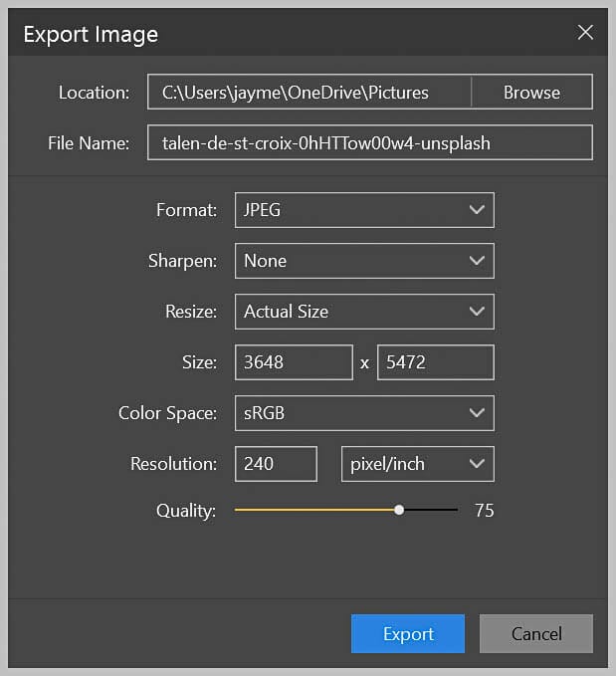
Task: Click the Export Image title text
Action: coord(91,35)
